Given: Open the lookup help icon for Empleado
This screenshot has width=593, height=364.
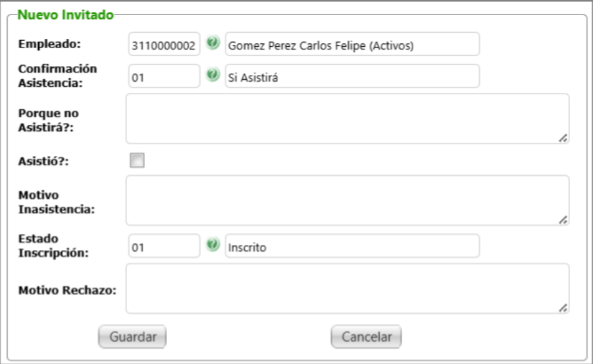Looking at the screenshot, I should point(212,43).
